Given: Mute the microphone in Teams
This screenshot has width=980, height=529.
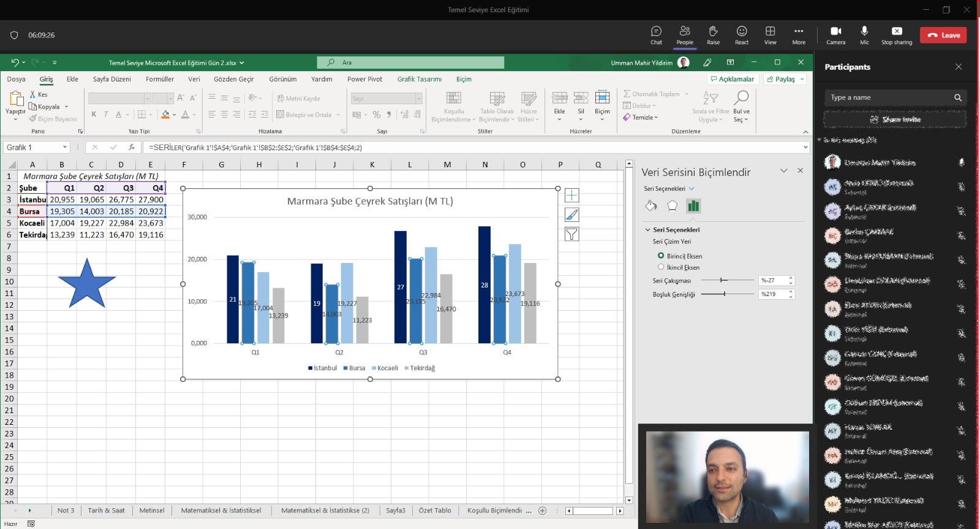Looking at the screenshot, I should pyautogui.click(x=864, y=35).
